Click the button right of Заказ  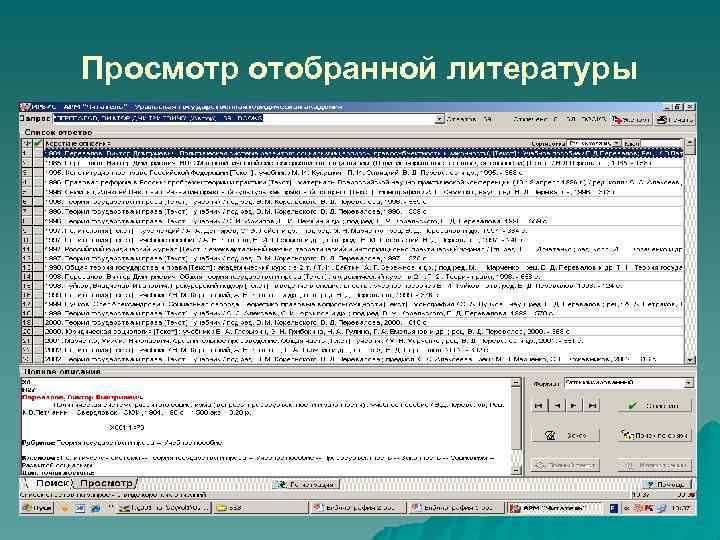(x=655, y=435)
